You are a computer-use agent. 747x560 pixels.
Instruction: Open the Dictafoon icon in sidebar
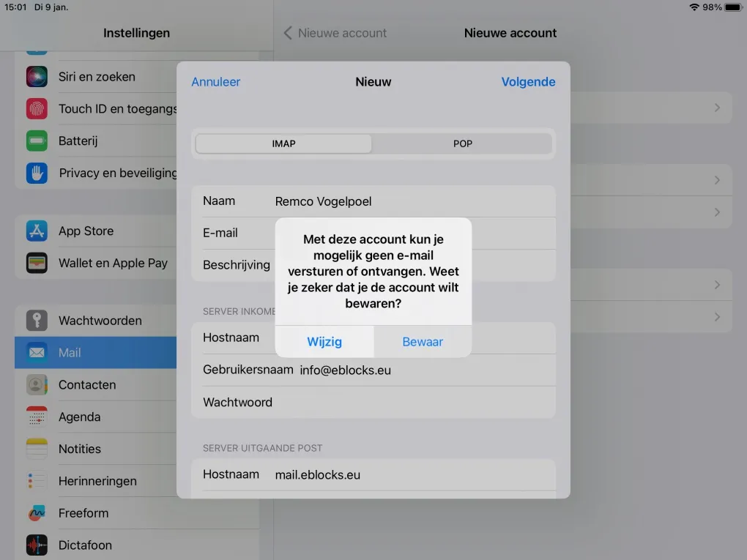click(37, 545)
